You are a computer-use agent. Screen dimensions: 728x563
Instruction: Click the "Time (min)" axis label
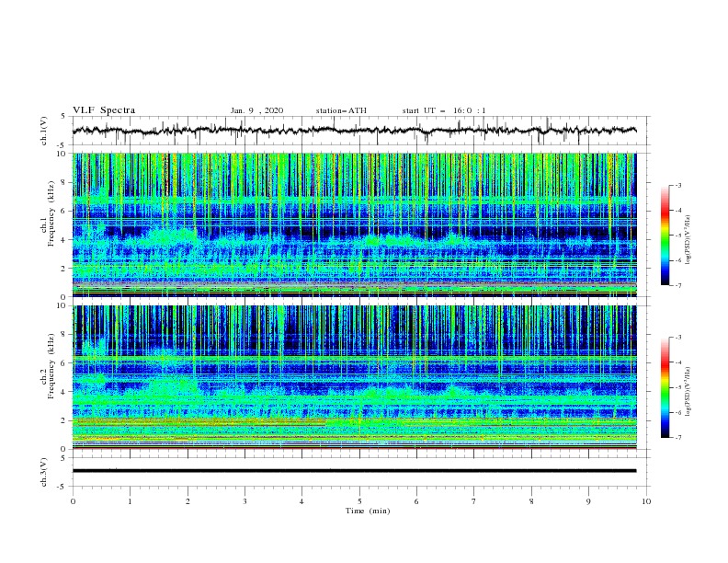click(368, 511)
